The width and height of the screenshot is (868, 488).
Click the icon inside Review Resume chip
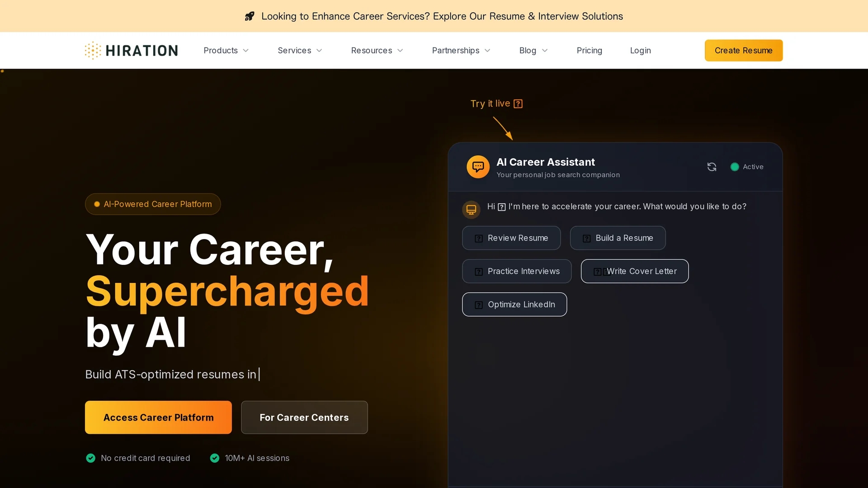(479, 239)
